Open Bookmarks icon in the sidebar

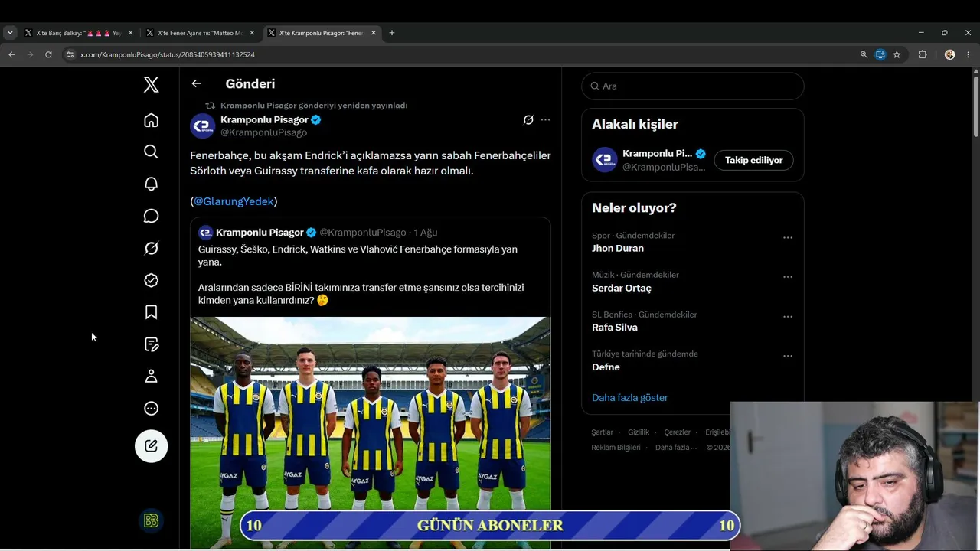click(x=152, y=312)
